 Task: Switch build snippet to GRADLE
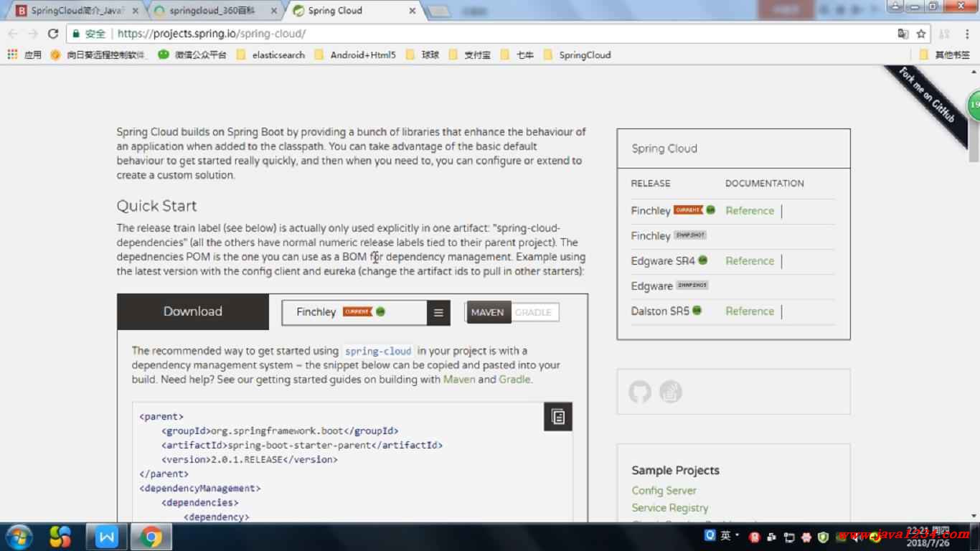534,312
